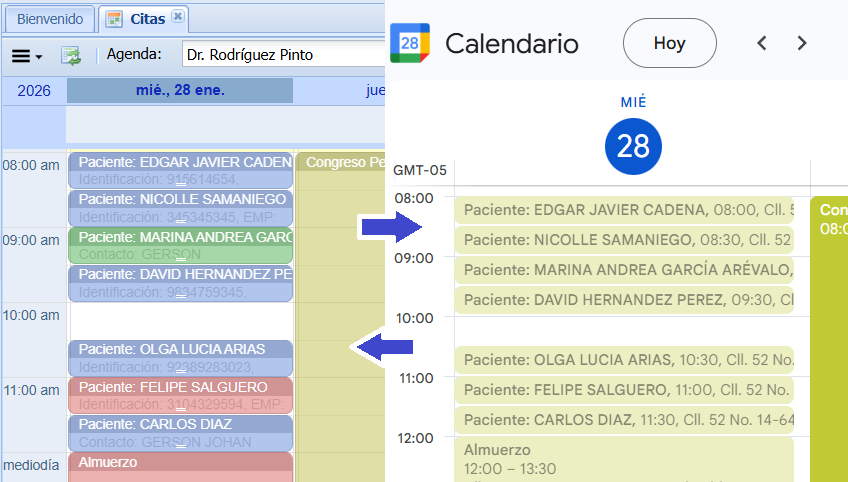Click red FELIPE SALGUERO appointment block
Screen dimensions: 848x482
point(181,395)
